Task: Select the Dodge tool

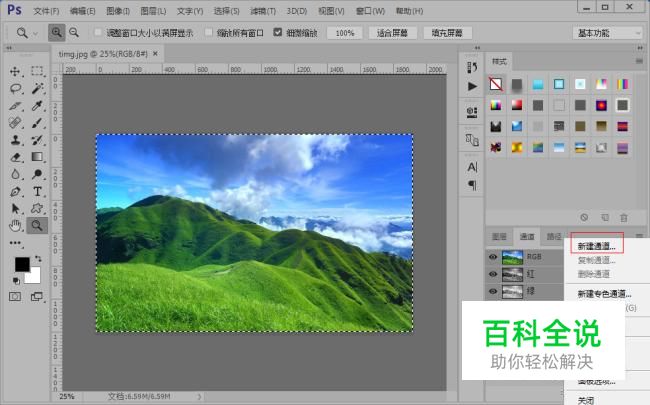Action: point(37,174)
